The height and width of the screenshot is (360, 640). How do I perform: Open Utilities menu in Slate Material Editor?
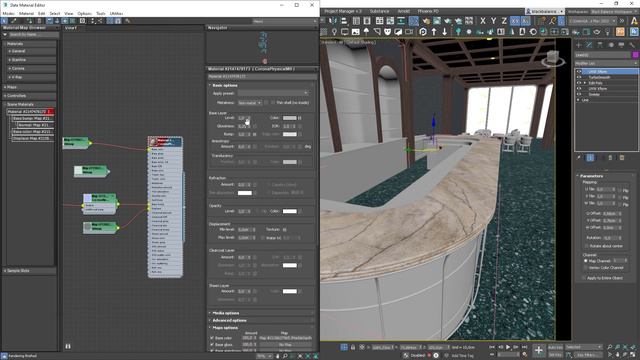pos(116,13)
